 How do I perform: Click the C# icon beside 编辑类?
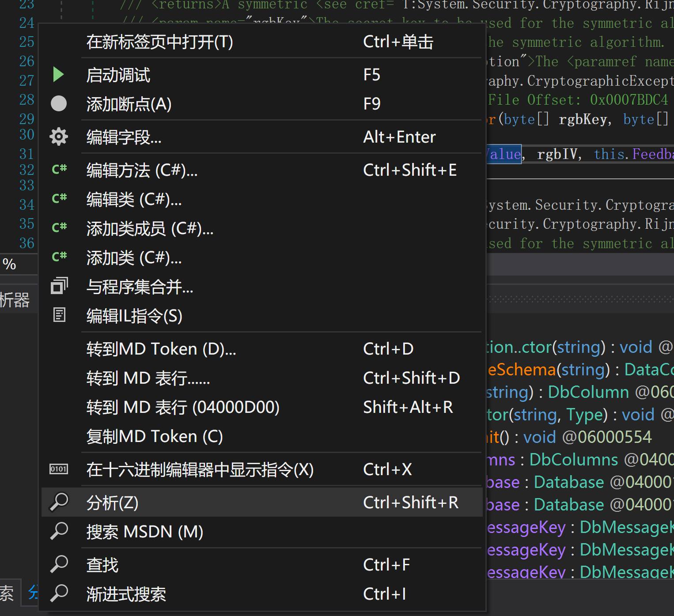point(59,198)
